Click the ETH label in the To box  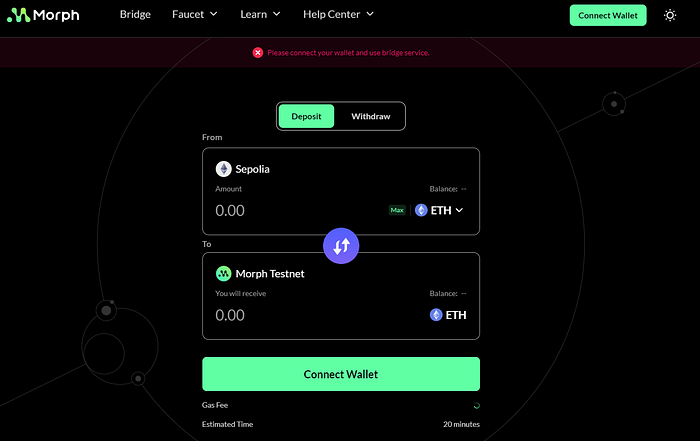click(456, 315)
